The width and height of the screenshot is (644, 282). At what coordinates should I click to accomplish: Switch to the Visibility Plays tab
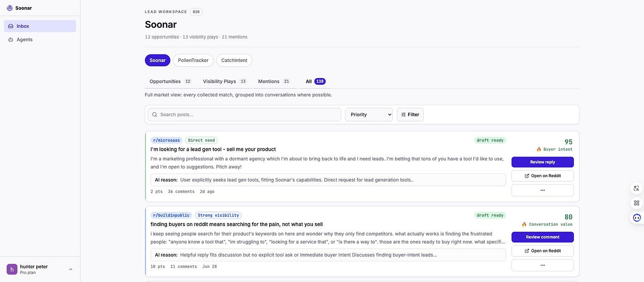225,81
